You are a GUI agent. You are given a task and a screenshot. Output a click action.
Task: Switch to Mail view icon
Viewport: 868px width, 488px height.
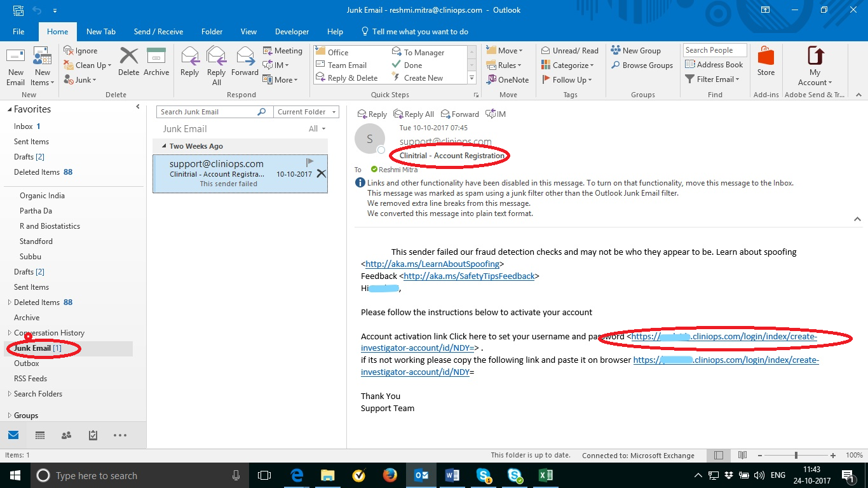click(13, 435)
